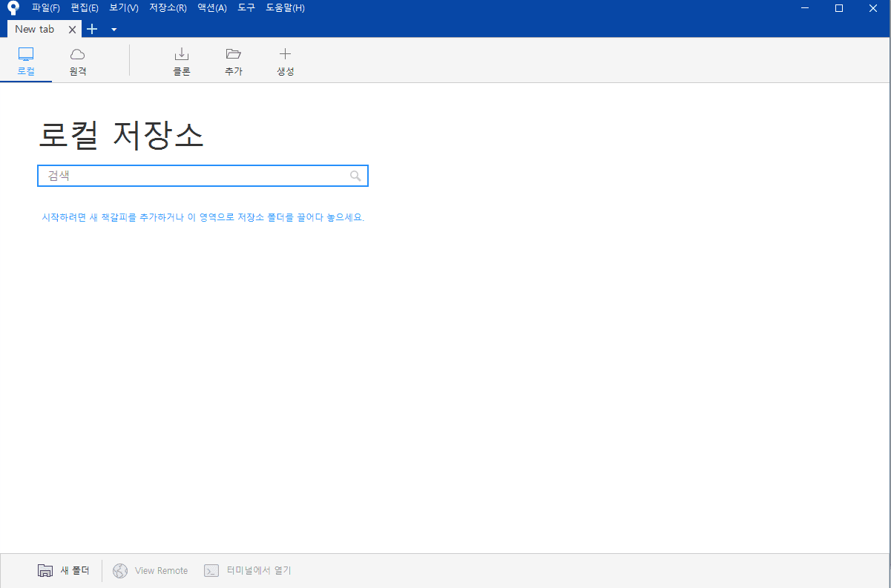The width and height of the screenshot is (891, 588).
Task: Switch to 원격 remote cloud view
Action: click(x=78, y=62)
